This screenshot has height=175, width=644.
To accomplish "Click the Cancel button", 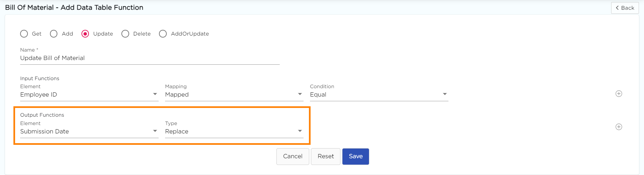I will (292, 157).
